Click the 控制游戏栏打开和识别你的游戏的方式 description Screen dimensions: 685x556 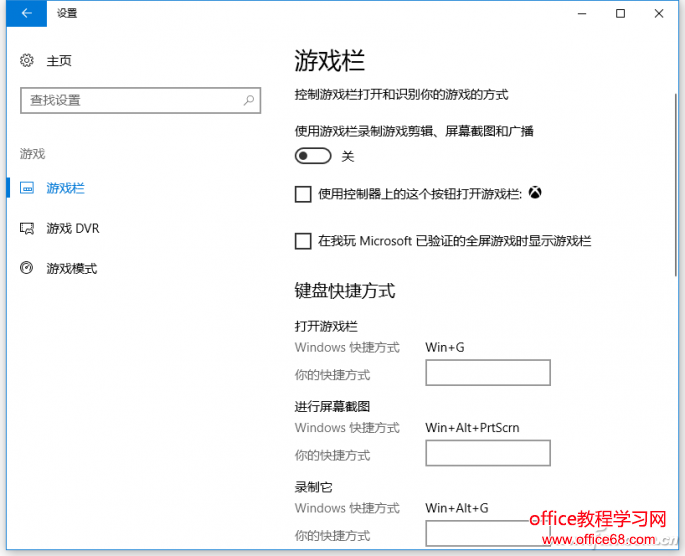click(x=401, y=94)
